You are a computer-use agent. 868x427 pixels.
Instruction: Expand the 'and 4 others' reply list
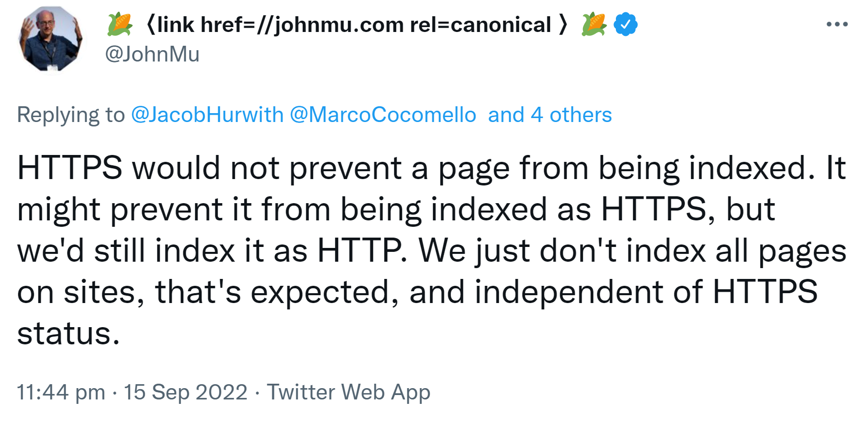(x=549, y=115)
